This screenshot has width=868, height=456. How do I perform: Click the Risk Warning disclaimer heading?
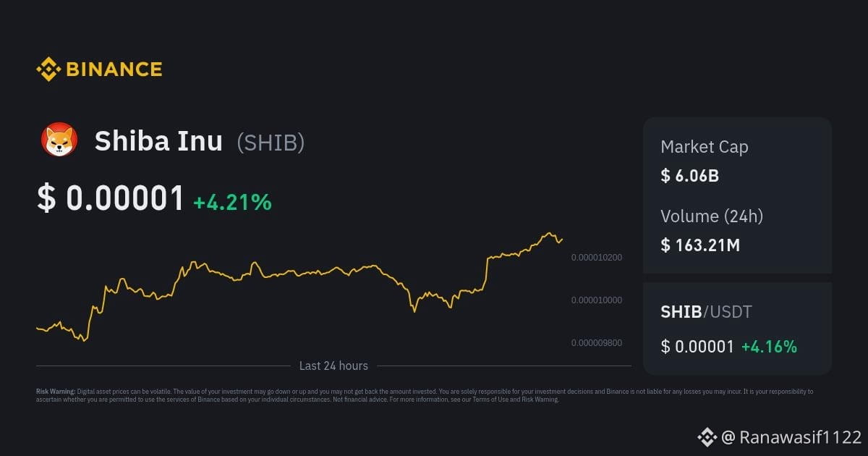tap(56, 392)
